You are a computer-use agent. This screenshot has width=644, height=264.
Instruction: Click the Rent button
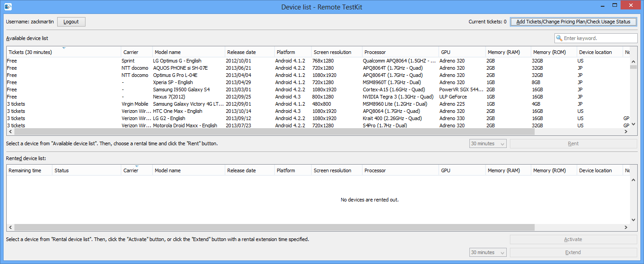tap(573, 143)
